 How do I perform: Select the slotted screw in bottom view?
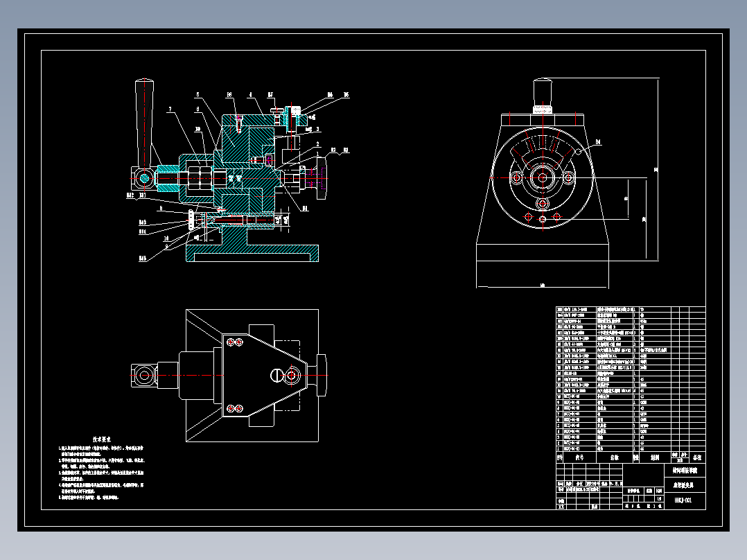coord(276,375)
